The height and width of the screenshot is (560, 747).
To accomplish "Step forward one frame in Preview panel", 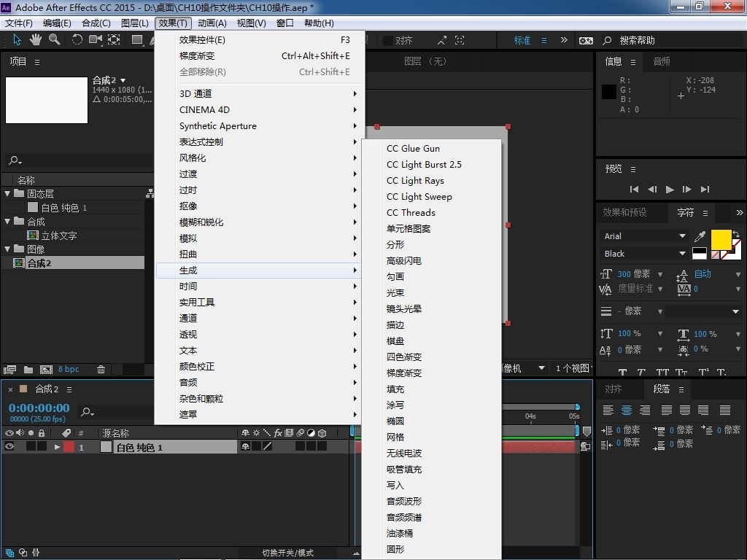I will [687, 189].
